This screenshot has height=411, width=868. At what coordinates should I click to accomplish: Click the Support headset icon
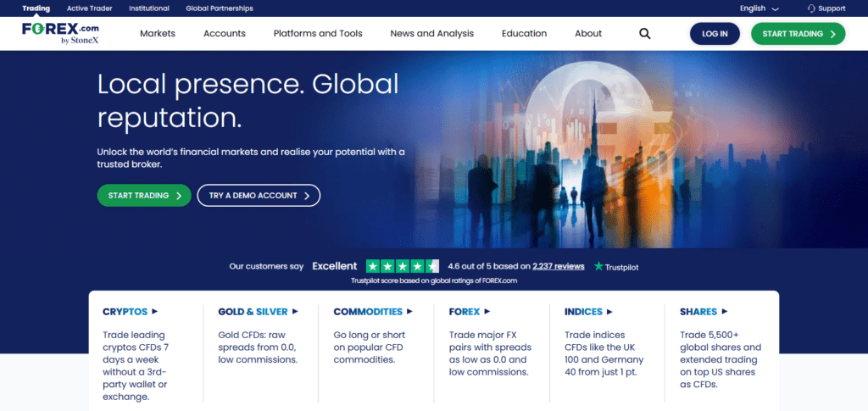[x=811, y=8]
